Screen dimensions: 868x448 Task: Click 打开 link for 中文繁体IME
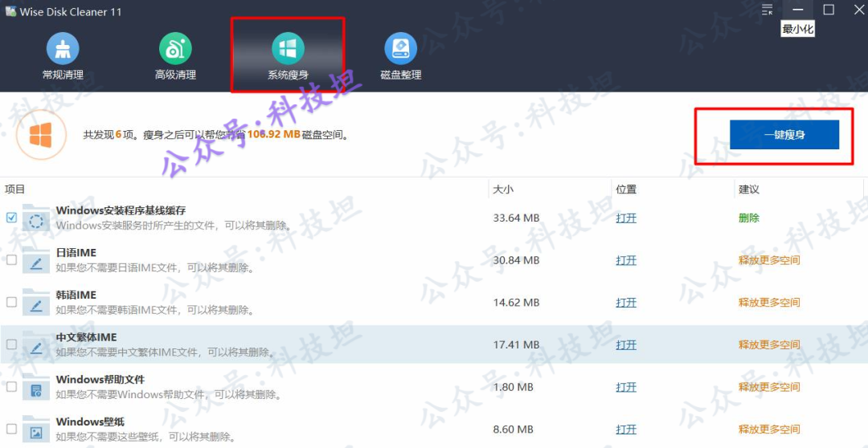(626, 344)
